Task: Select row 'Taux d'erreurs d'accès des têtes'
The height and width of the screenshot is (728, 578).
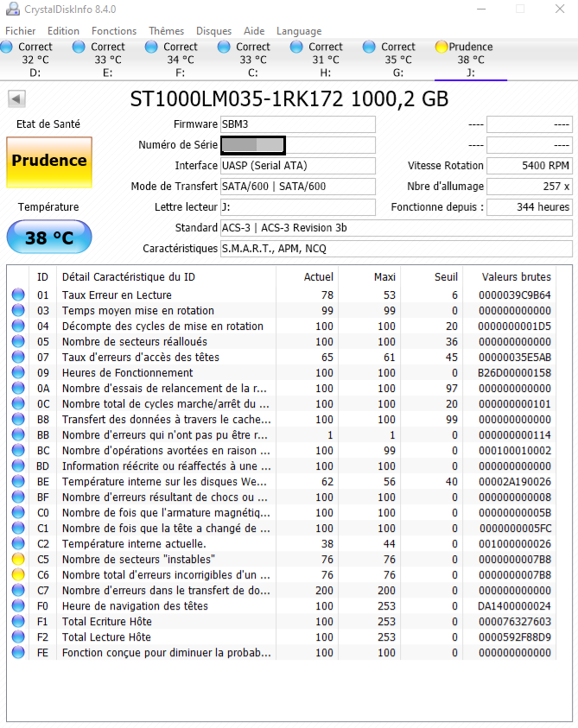Action: (x=282, y=357)
